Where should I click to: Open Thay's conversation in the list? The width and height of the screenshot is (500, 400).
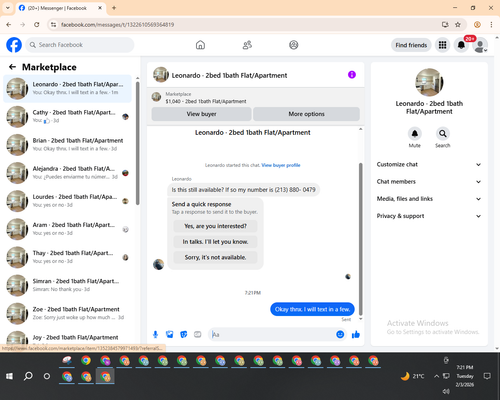click(x=67, y=257)
